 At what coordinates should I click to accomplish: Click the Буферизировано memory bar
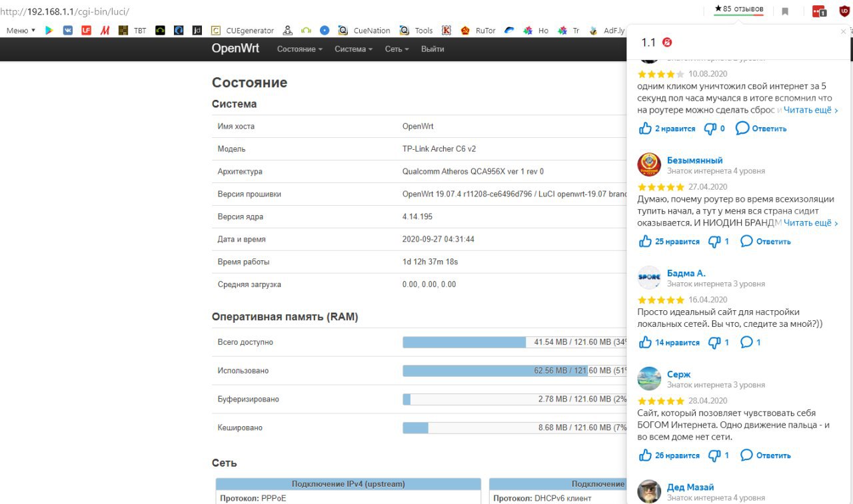click(514, 399)
